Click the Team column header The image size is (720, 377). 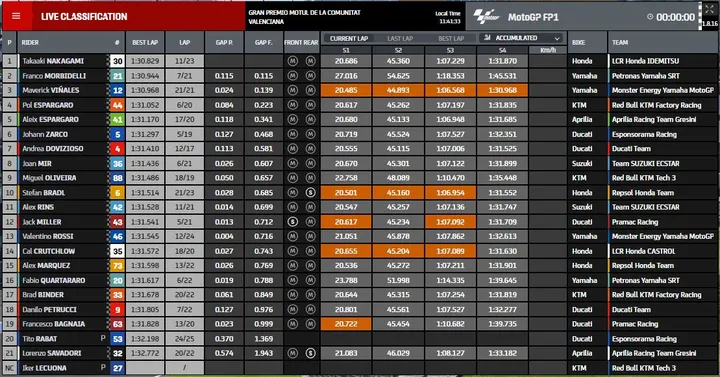pos(620,42)
